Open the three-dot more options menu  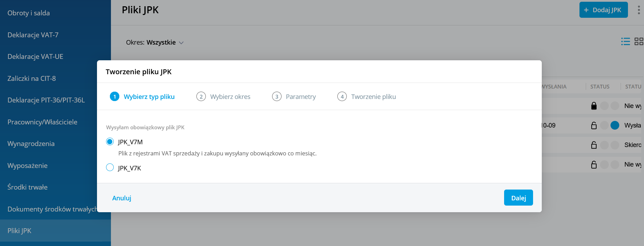(x=638, y=10)
